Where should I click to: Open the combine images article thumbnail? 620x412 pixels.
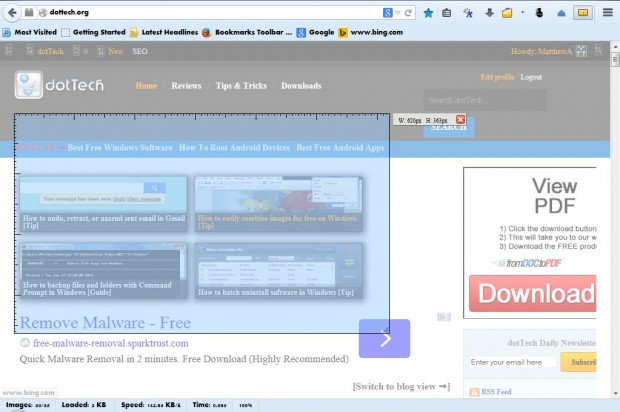click(278, 204)
